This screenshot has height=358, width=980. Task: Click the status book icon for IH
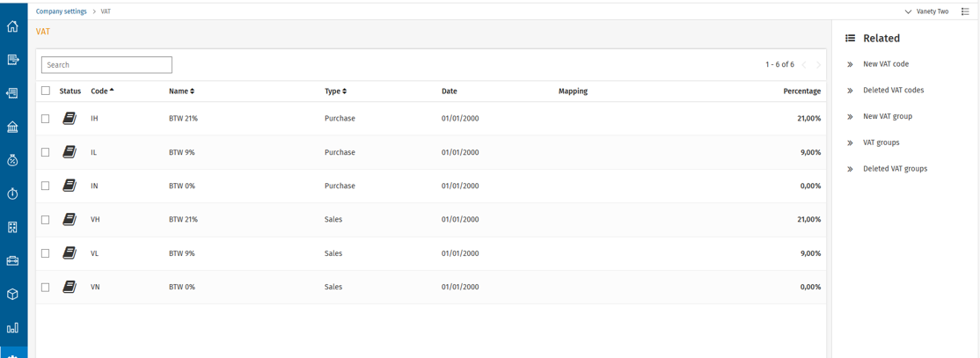69,118
